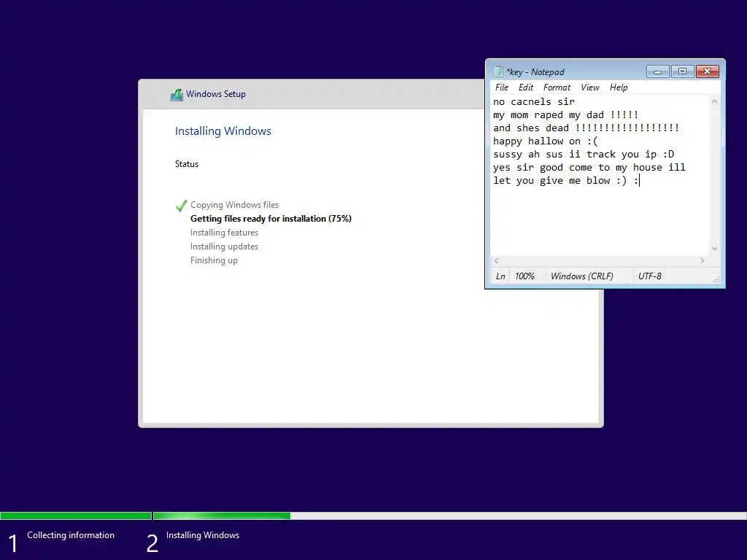Click UTF-8 encoding in status bar
This screenshot has width=747, height=560.
click(650, 276)
